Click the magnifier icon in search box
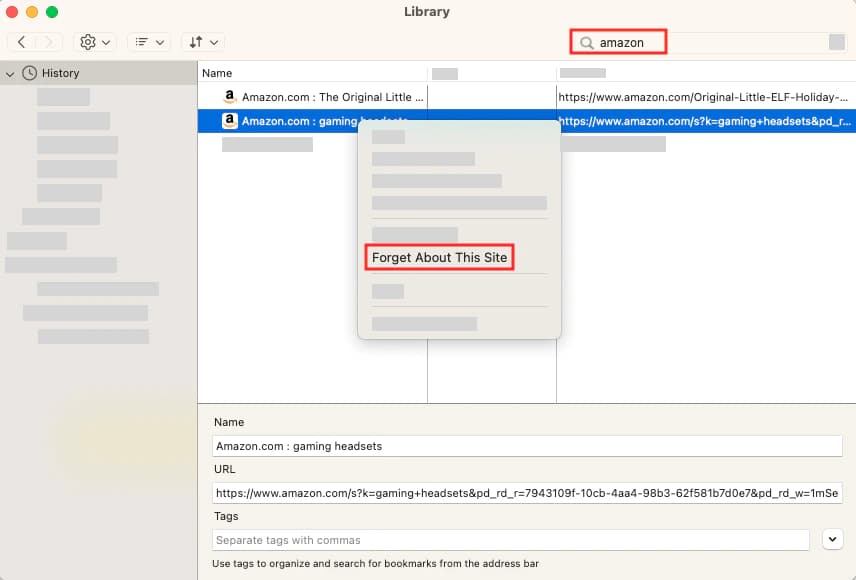This screenshot has width=856, height=580. click(x=586, y=42)
